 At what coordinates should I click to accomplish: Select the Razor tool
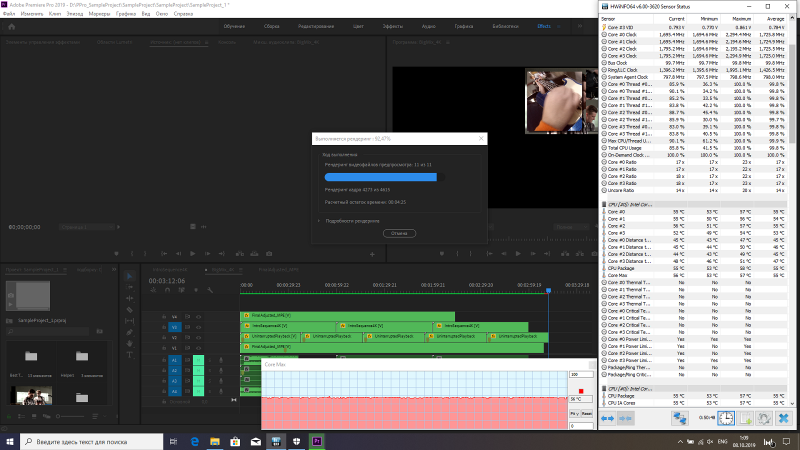130,310
